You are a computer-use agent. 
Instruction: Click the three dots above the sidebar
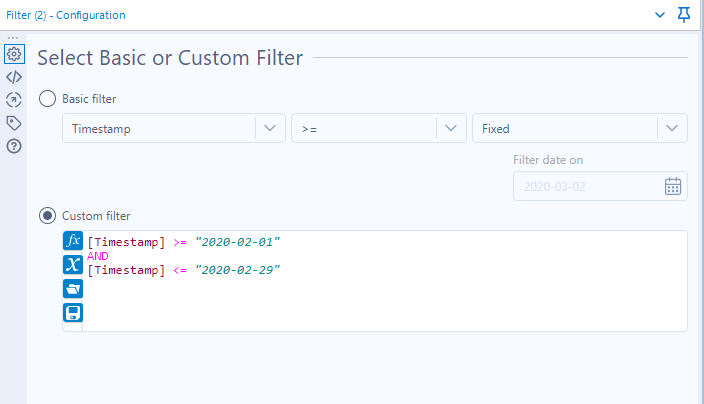tap(14, 37)
